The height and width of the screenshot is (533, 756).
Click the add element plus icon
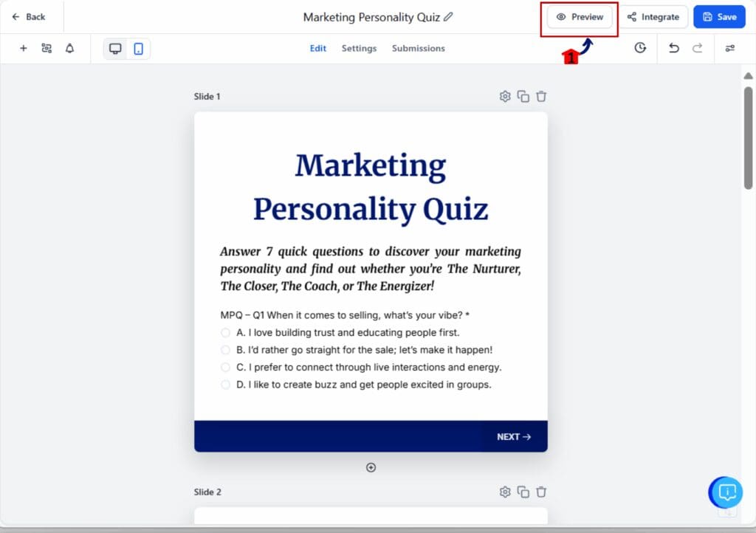tap(23, 48)
